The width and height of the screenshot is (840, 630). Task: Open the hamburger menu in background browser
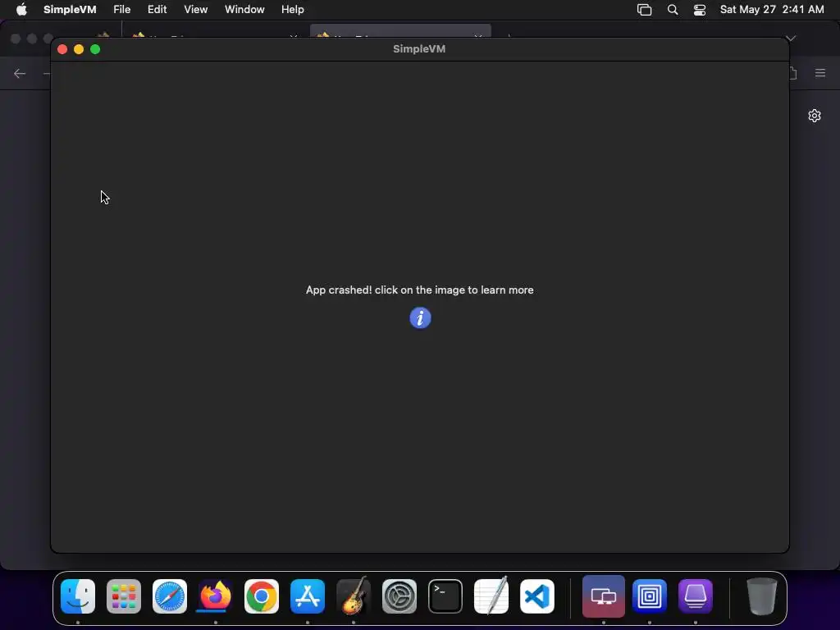coord(820,73)
